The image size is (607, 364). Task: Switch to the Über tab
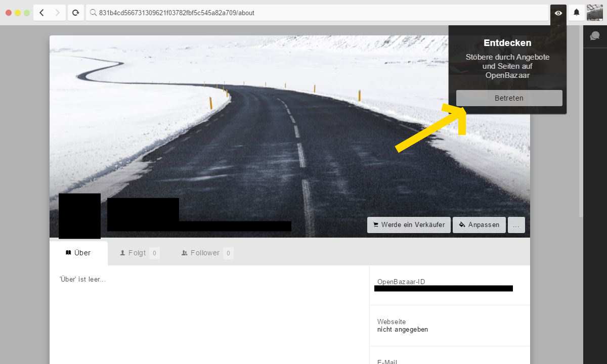click(78, 253)
